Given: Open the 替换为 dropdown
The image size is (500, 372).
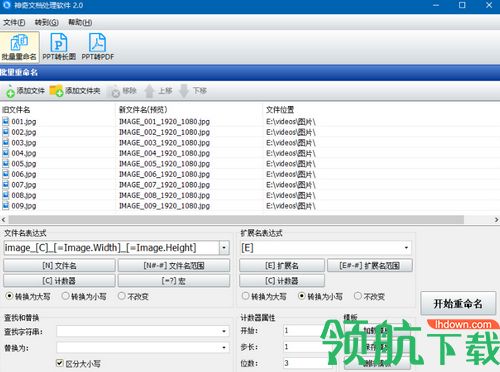Looking at the screenshot, I should [x=224, y=348].
